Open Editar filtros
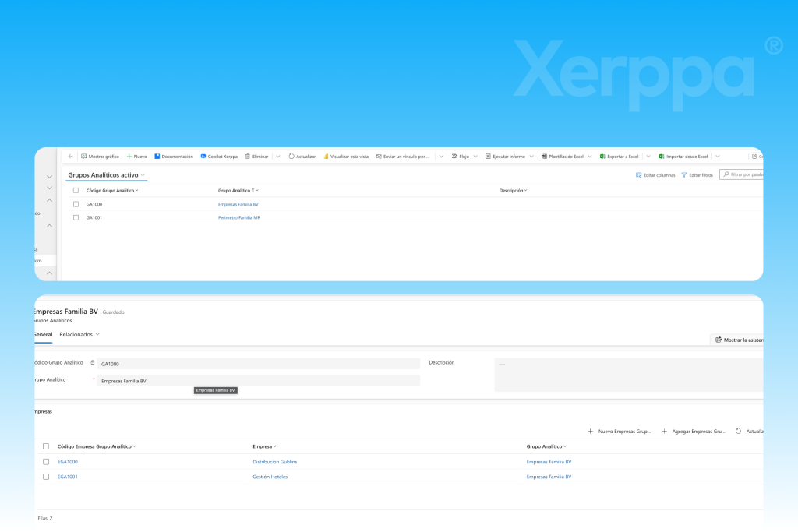The image size is (798, 532). point(697,175)
